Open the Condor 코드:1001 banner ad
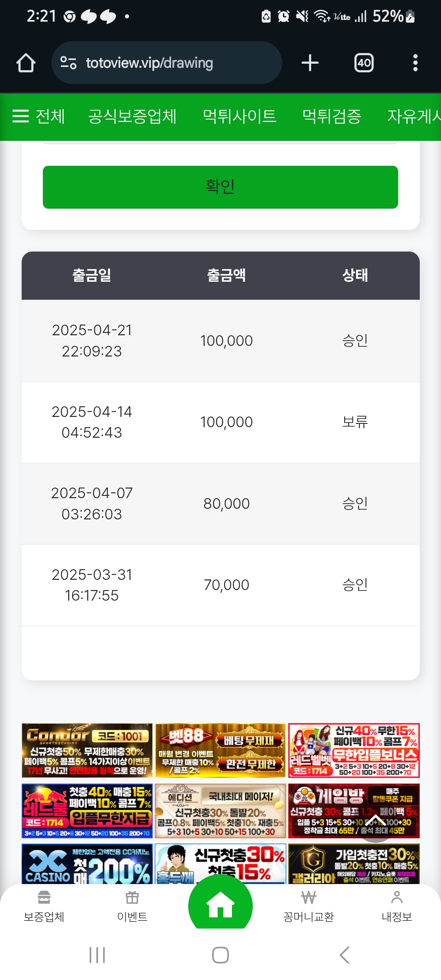The height and width of the screenshot is (980, 441). (x=87, y=750)
